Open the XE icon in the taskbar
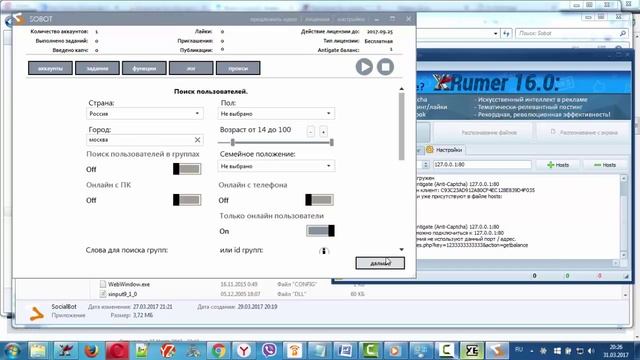640x360 pixels. tap(472, 351)
